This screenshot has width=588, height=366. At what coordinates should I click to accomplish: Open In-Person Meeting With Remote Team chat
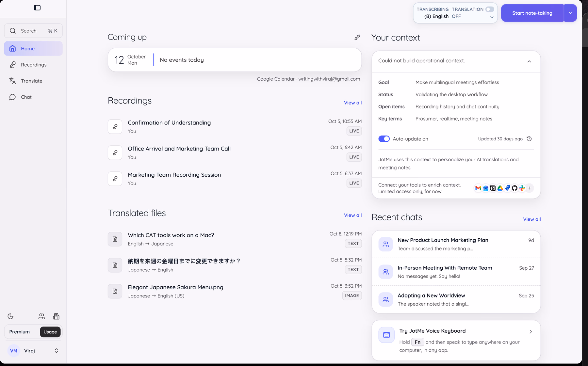coord(456,272)
